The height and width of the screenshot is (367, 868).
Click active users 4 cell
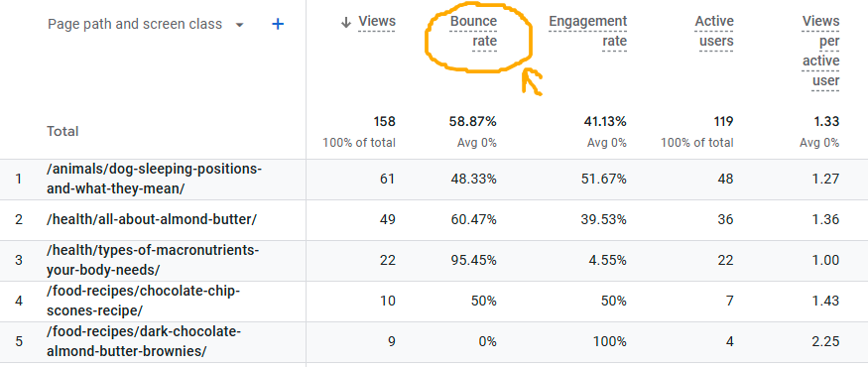729,341
